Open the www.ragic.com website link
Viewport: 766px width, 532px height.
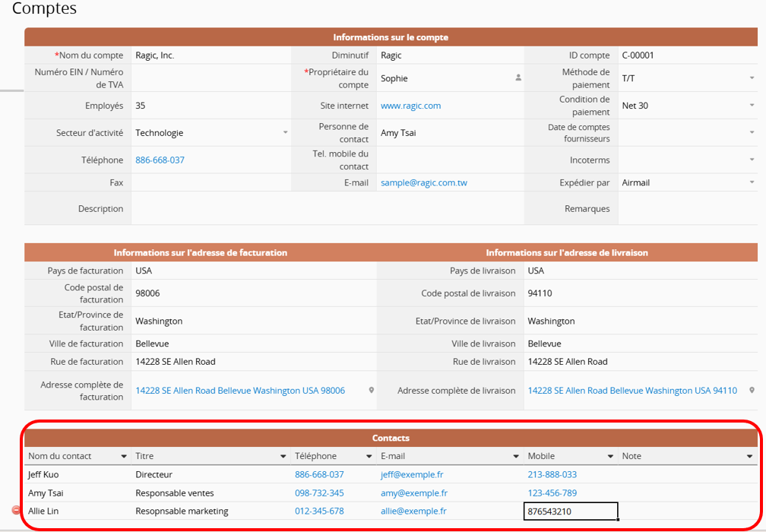tap(410, 106)
